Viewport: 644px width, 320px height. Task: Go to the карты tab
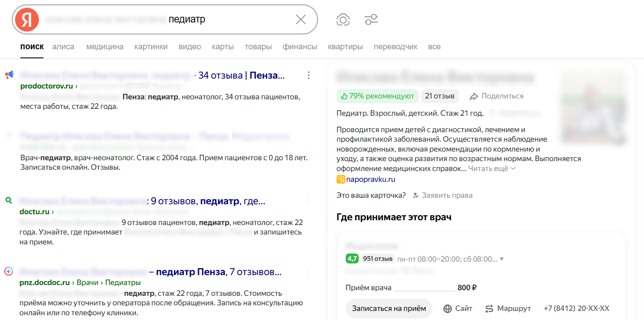coord(223,47)
